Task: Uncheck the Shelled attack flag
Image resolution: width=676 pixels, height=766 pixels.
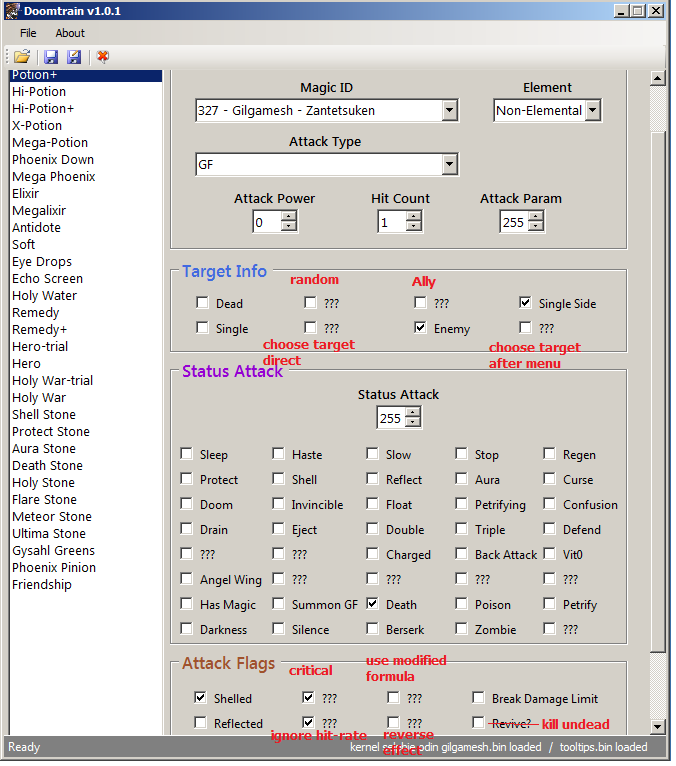Action: click(x=200, y=698)
